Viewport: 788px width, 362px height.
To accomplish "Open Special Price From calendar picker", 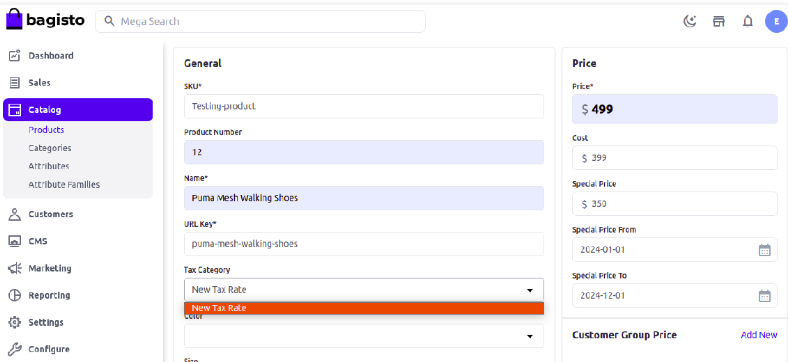I will (764, 250).
